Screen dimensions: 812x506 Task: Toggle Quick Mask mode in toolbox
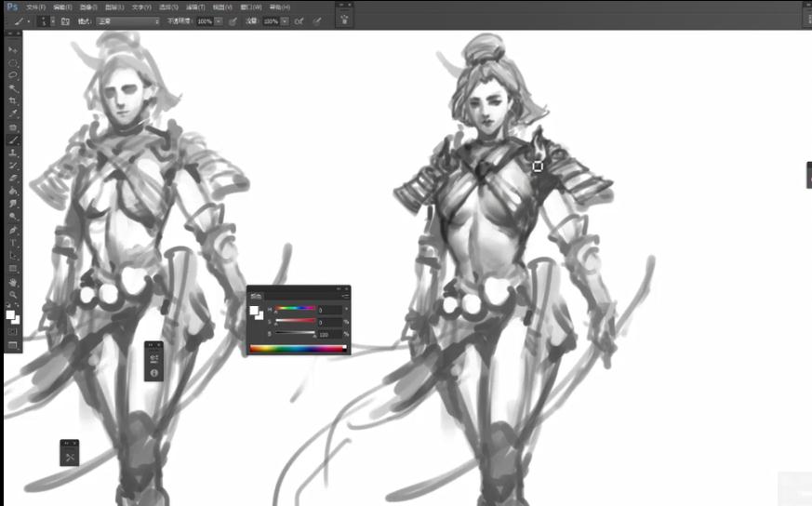[x=13, y=332]
